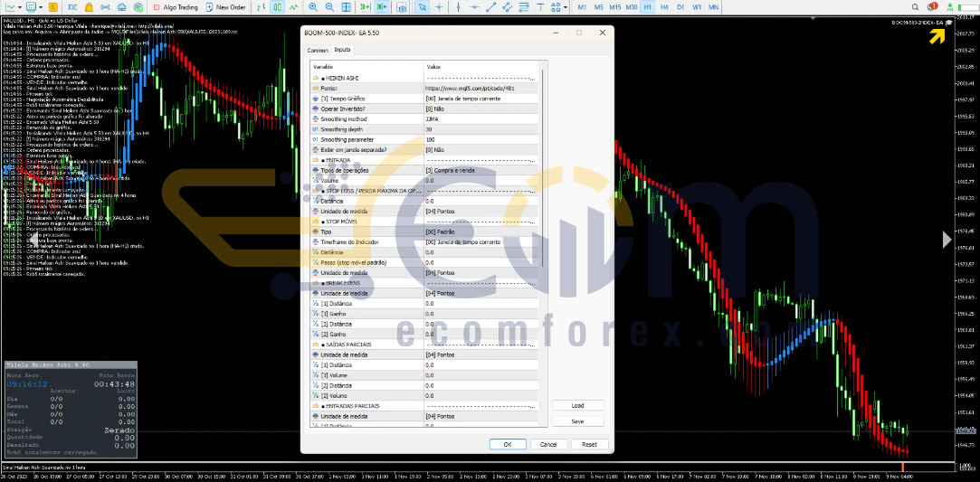Zoom in on the chart
Image resolution: width=980 pixels, height=482 pixels.
tap(312, 7)
